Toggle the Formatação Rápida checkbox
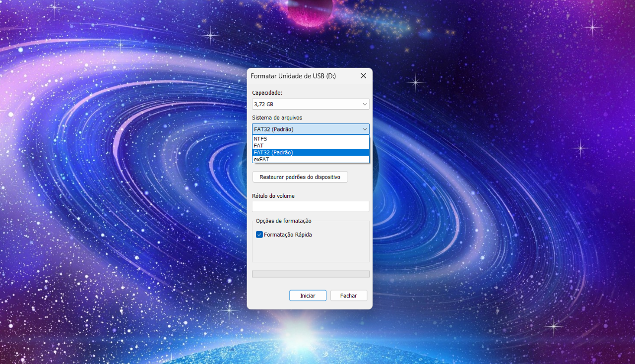The width and height of the screenshot is (635, 364). pyautogui.click(x=259, y=235)
